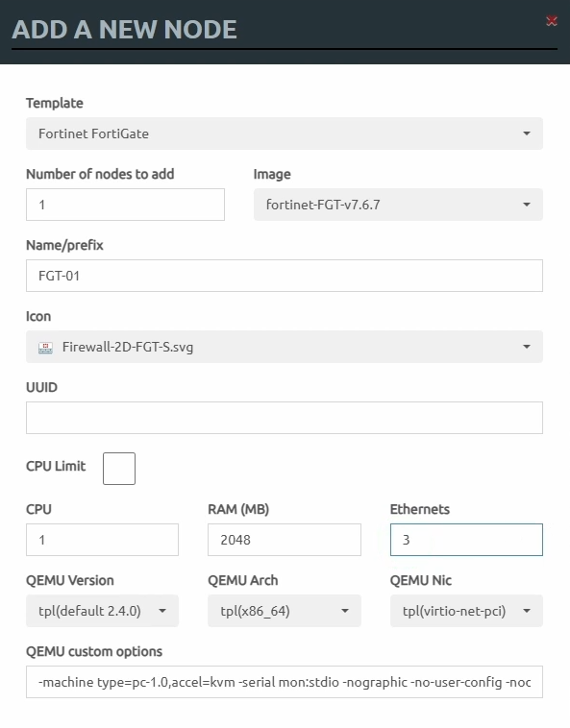
Task: Click the QEMU Arch label
Action: click(243, 580)
